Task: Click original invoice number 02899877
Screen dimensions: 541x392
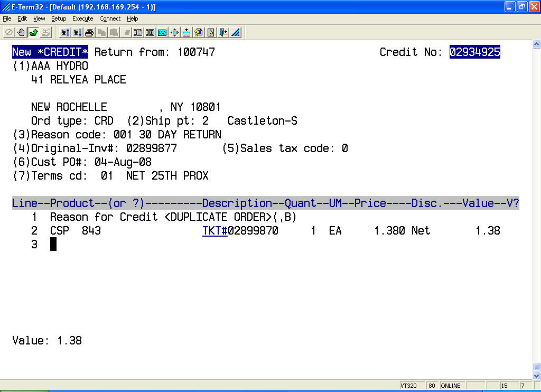Action: pos(152,148)
